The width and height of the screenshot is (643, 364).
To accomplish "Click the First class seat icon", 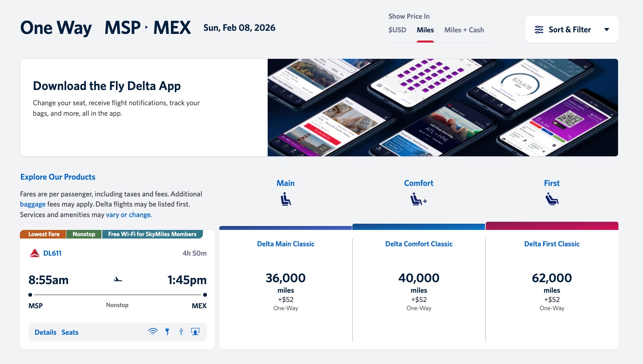I will [x=552, y=200].
